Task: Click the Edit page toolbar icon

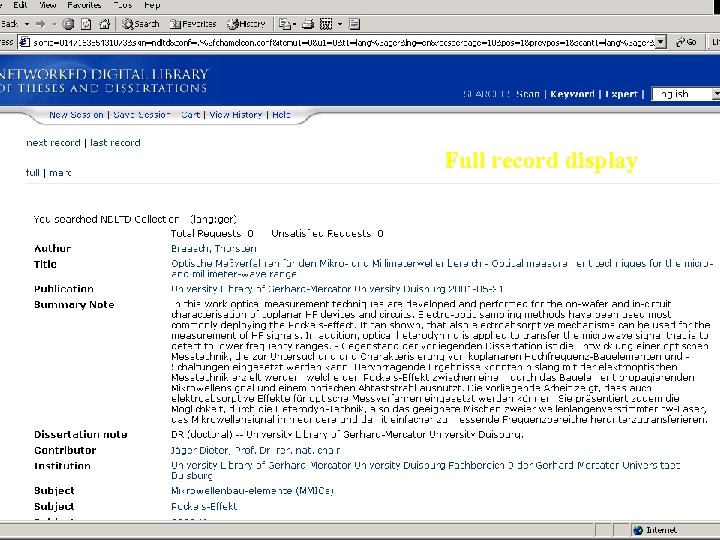Action: (x=326, y=24)
